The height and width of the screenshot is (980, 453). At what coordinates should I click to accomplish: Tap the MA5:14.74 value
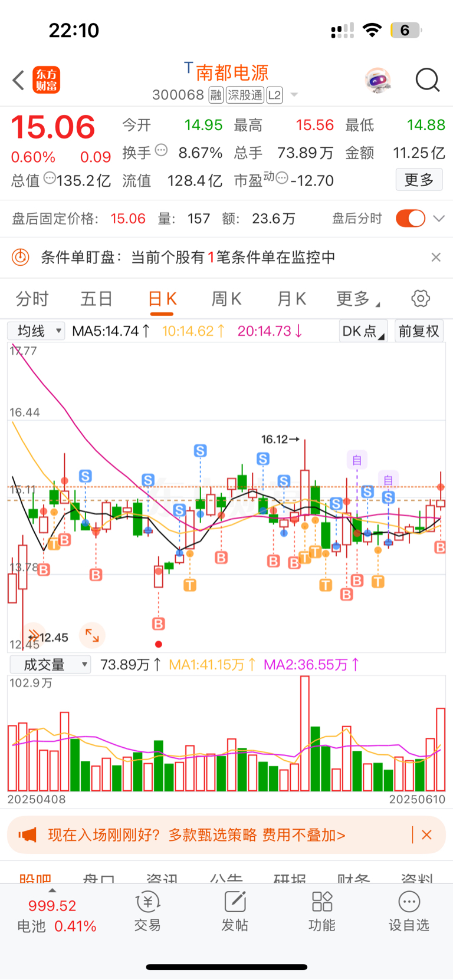point(111,331)
